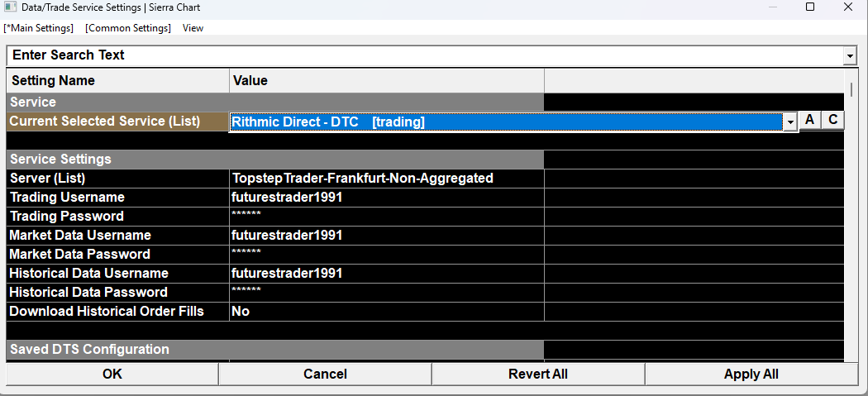Click the Revert All button
Image resolution: width=868 pixels, height=396 pixels.
538,375
